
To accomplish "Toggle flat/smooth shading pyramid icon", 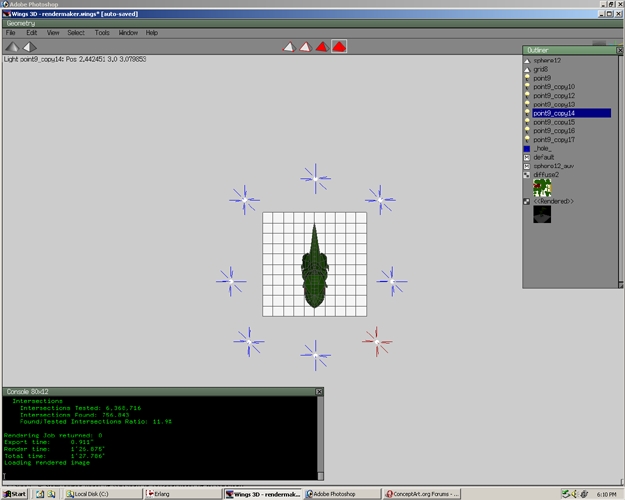I will (12, 47).
